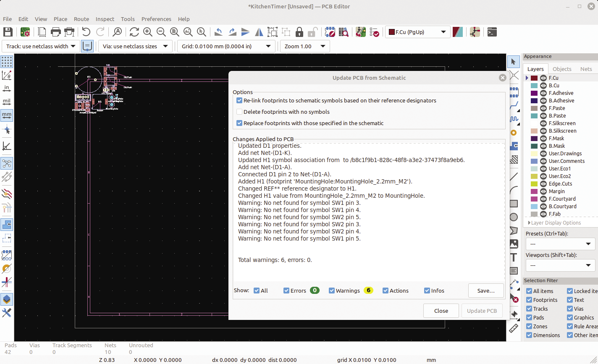Viewport: 598px width, 364px height.
Task: Select the Measure tool at right toolbar bottom
Action: (x=513, y=328)
